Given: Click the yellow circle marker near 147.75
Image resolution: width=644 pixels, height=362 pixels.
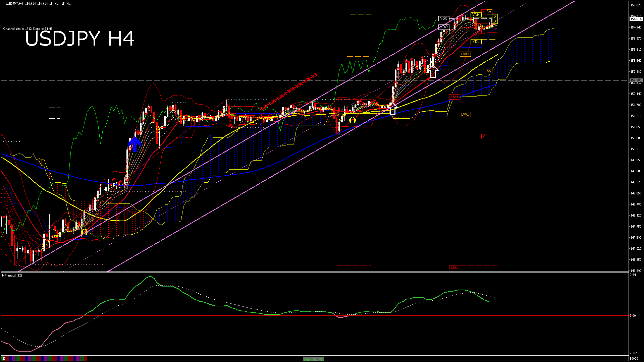Looking at the screenshot, I should click(x=84, y=232).
